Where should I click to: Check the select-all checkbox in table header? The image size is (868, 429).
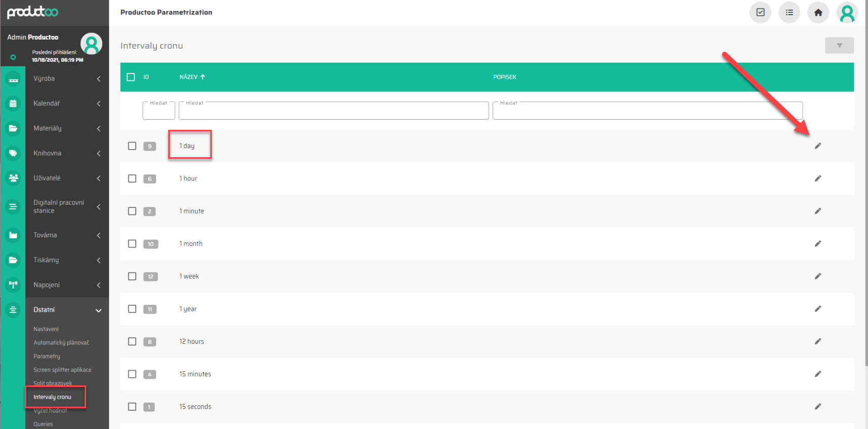(131, 77)
